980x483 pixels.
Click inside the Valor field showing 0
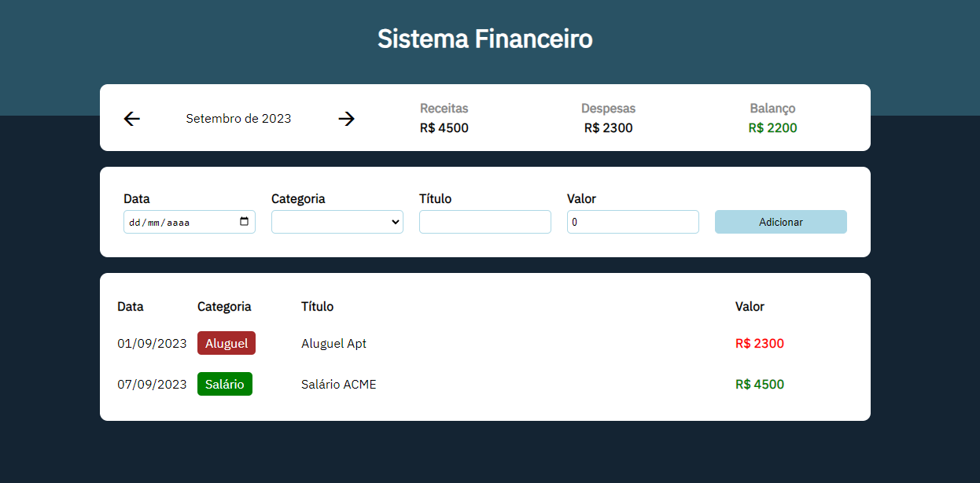click(632, 222)
